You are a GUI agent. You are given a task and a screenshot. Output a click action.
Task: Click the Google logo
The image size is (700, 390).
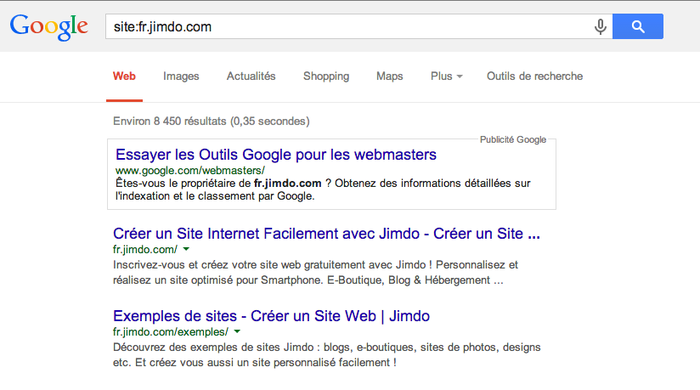point(49,27)
